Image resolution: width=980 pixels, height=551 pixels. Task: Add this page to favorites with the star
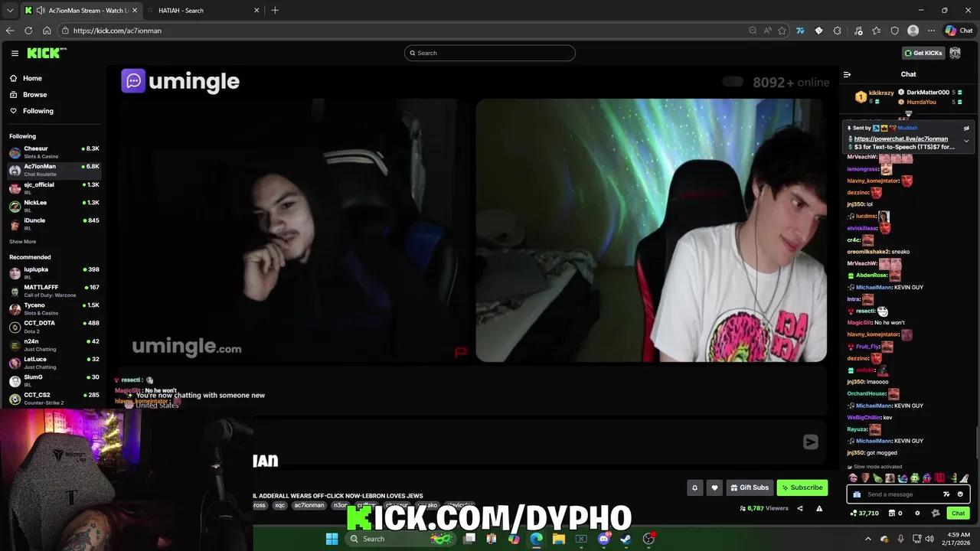[782, 31]
